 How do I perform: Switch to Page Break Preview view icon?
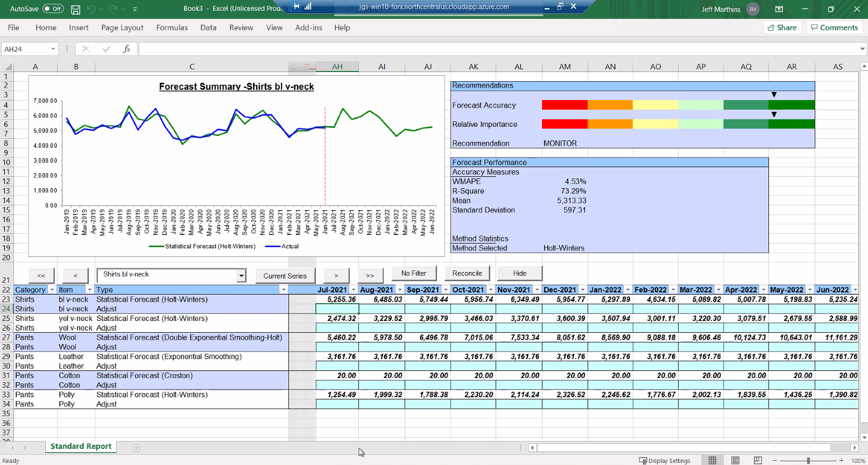(758, 460)
